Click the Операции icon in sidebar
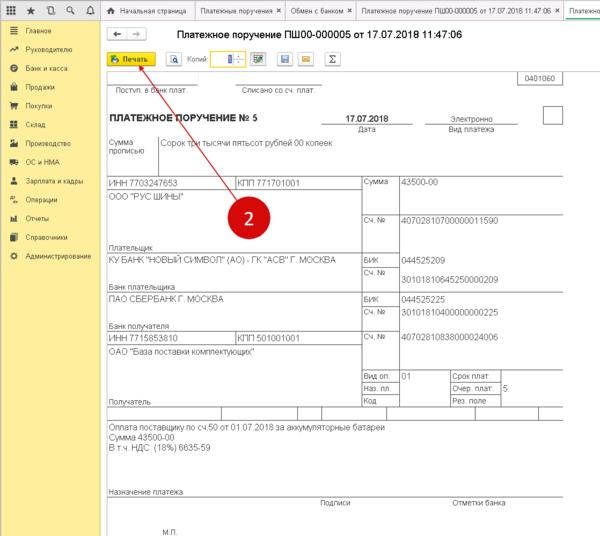 tap(14, 199)
